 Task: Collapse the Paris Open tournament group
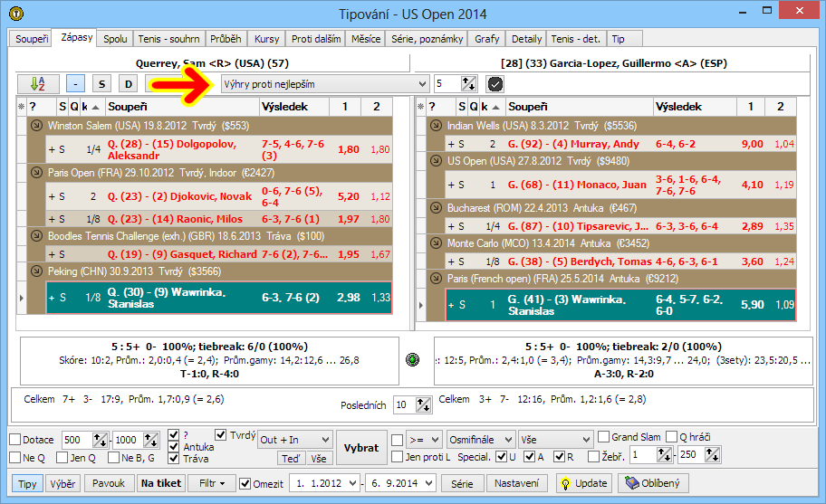point(36,173)
